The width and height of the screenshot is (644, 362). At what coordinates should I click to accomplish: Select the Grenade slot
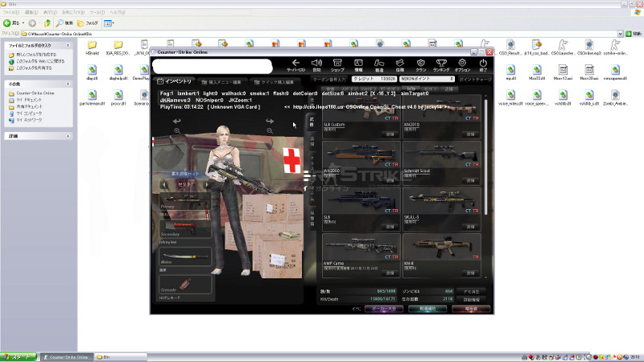click(185, 285)
